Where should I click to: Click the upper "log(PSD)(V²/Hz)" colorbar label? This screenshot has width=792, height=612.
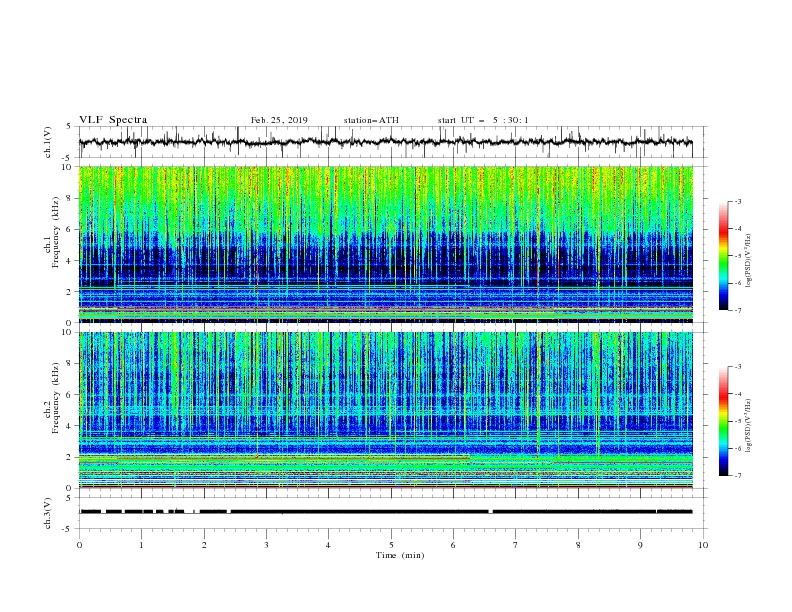tap(749, 261)
